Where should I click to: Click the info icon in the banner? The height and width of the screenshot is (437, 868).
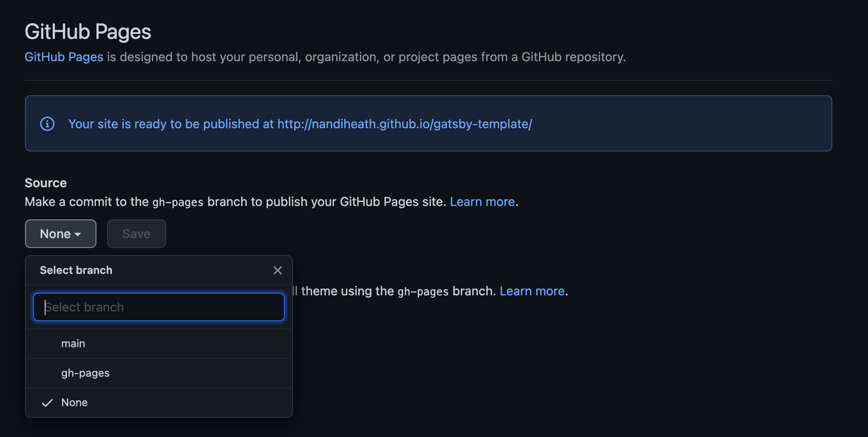click(x=47, y=124)
